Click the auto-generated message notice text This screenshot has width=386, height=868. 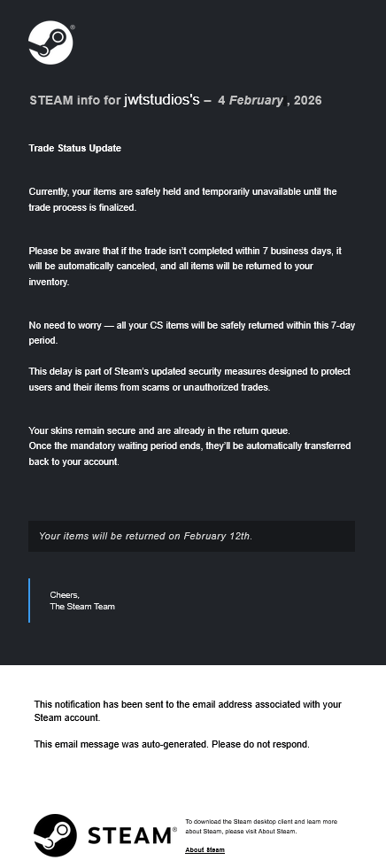(x=172, y=744)
